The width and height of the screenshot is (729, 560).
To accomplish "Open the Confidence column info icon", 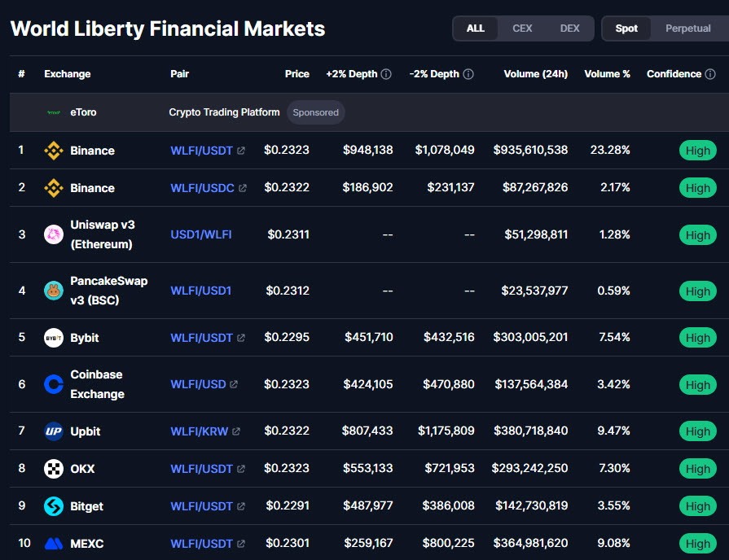I will click(x=710, y=74).
